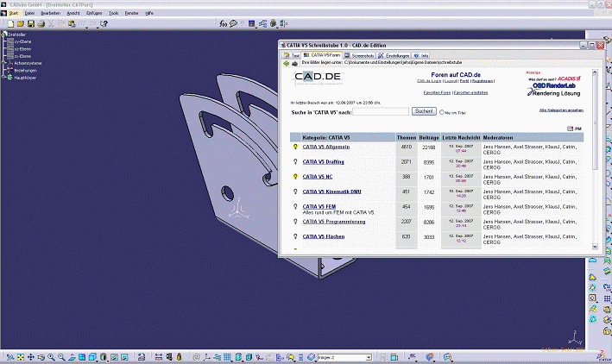Switch to the Einstellungen tab
This screenshot has width=612, height=364.
[394, 56]
